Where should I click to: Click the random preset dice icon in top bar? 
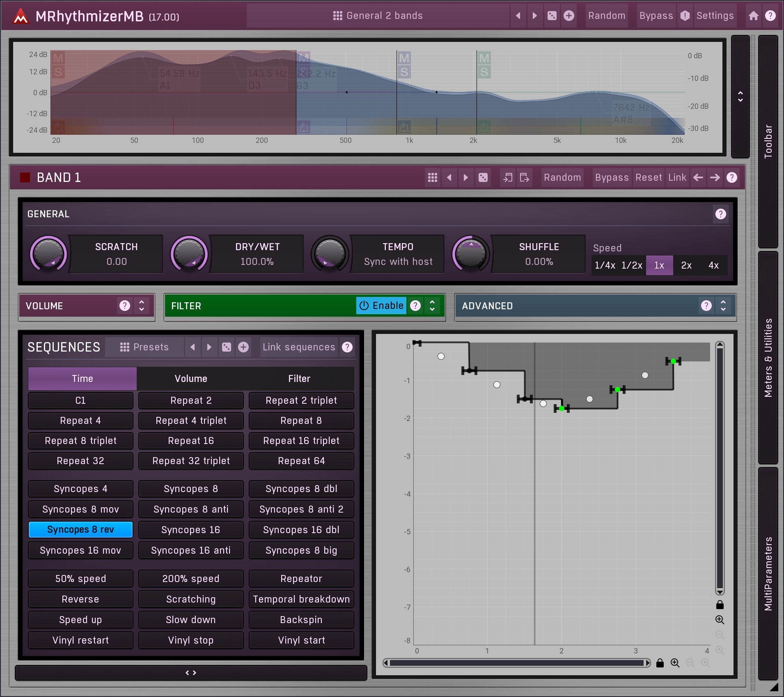pyautogui.click(x=552, y=16)
